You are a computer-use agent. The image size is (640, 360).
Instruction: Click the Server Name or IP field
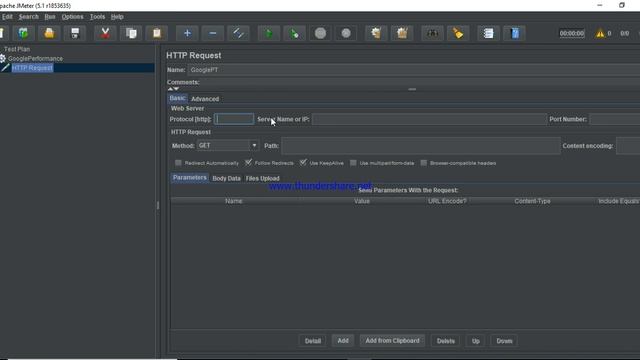[429, 119]
